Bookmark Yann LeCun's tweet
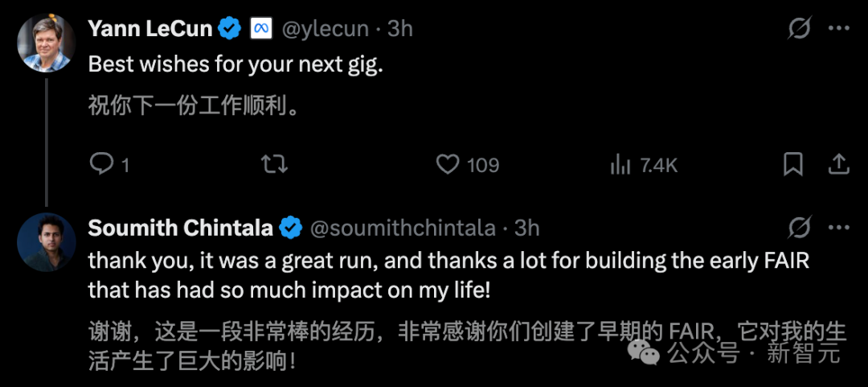The image size is (868, 387). 792,164
